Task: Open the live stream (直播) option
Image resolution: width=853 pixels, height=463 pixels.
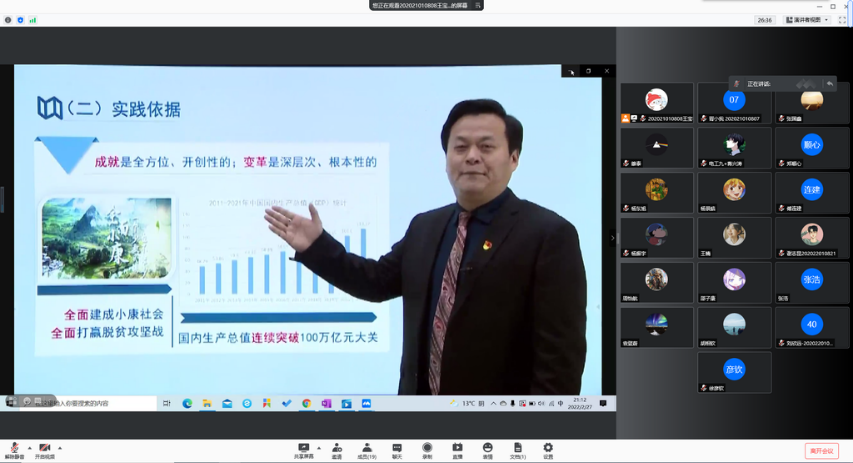Action: pyautogui.click(x=457, y=450)
